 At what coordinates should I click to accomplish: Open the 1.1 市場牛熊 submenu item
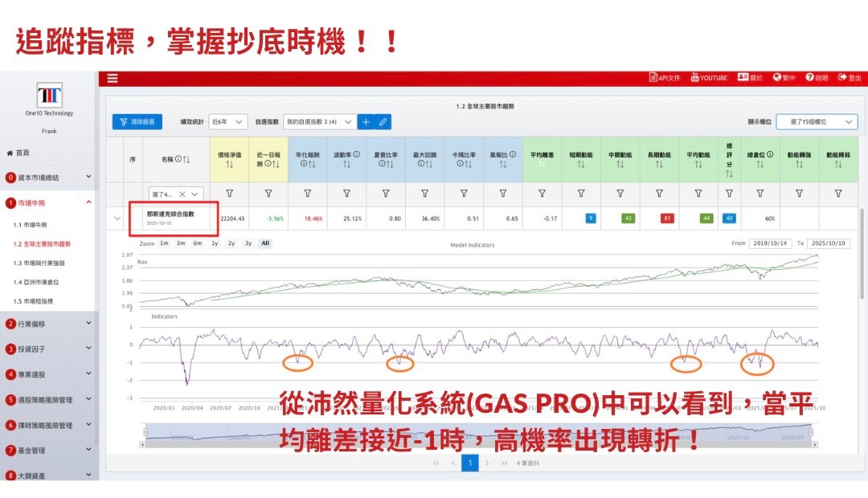click(31, 225)
